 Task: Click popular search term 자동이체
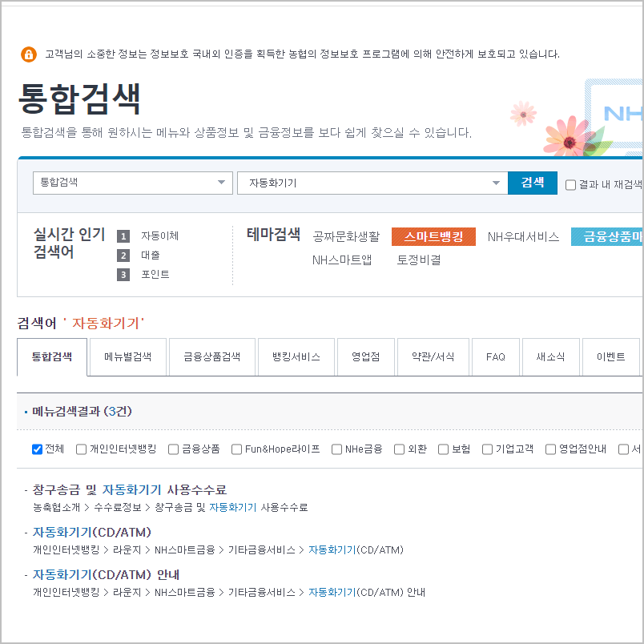(x=159, y=235)
